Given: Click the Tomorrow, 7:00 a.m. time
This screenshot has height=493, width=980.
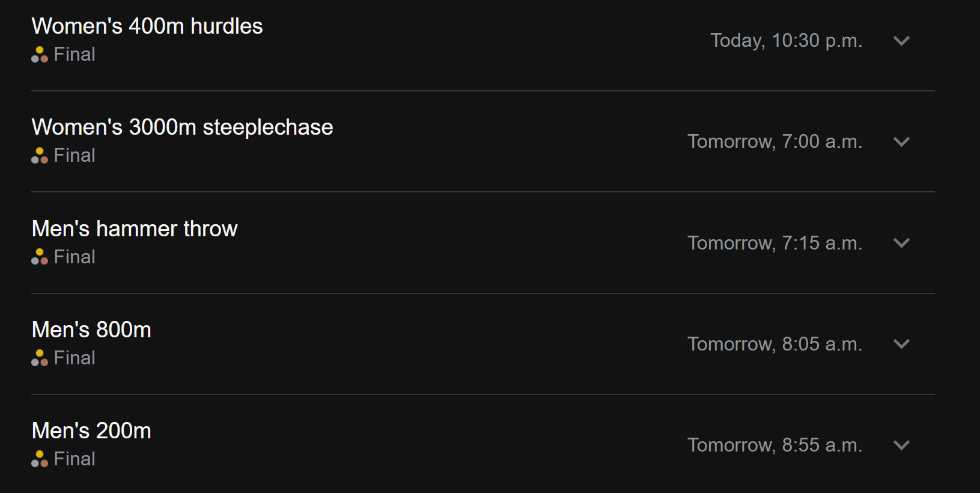Looking at the screenshot, I should (775, 142).
